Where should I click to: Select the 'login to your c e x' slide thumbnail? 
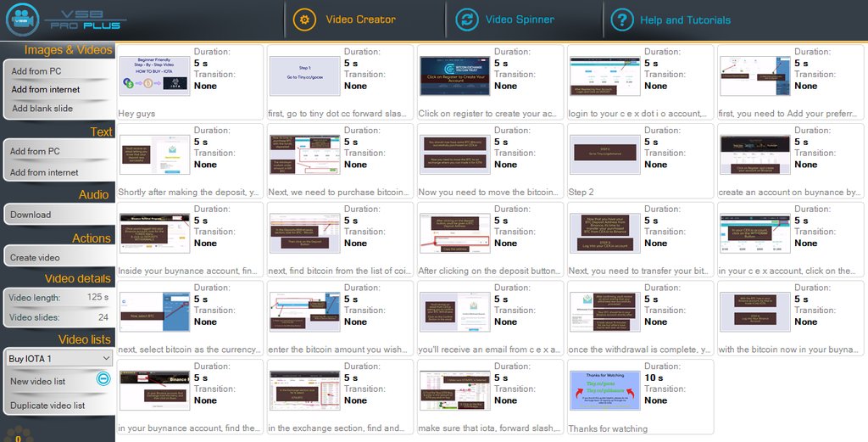(605, 76)
